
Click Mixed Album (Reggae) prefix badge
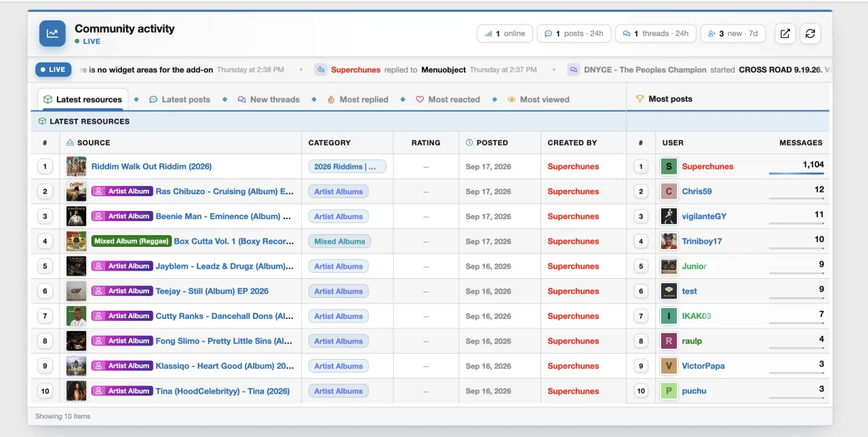[132, 241]
